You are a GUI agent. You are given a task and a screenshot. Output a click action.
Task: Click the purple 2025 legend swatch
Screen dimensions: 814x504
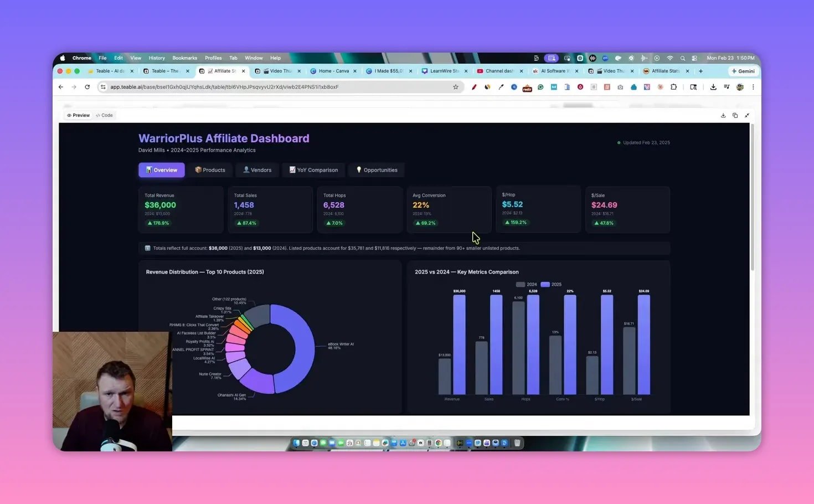(545, 285)
